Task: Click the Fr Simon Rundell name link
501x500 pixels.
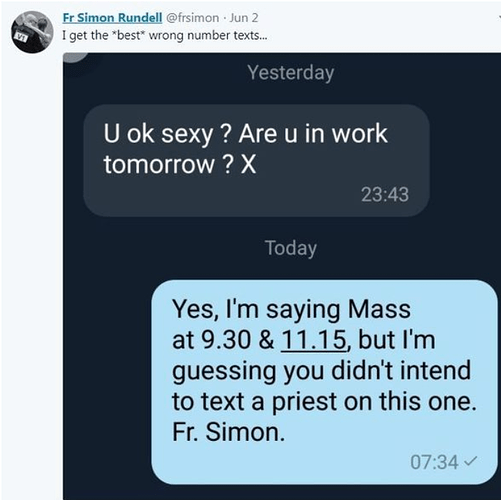Action: tap(112, 18)
